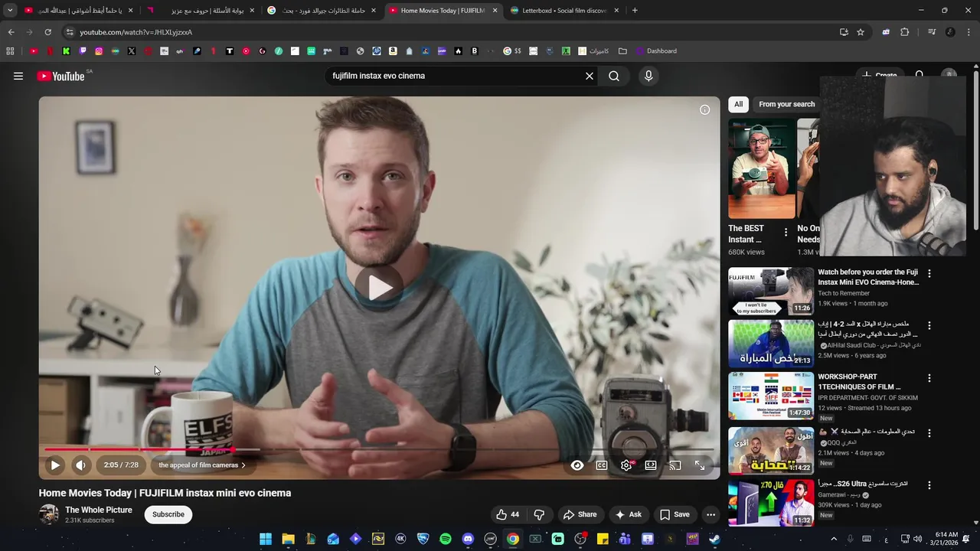The height and width of the screenshot is (551, 980).
Task: Open the tab search dropdown arrow
Action: [x=10, y=11]
